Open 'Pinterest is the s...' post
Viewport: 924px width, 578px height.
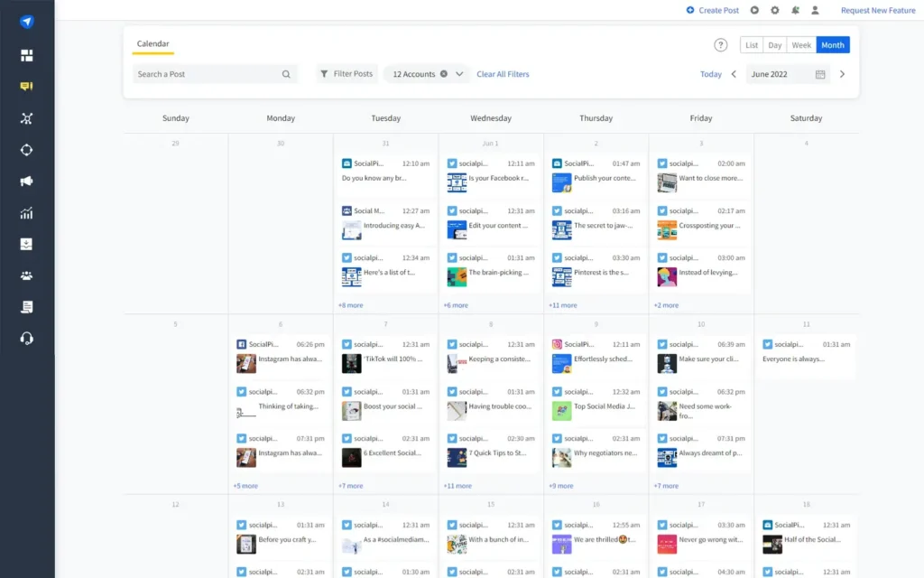596,269
